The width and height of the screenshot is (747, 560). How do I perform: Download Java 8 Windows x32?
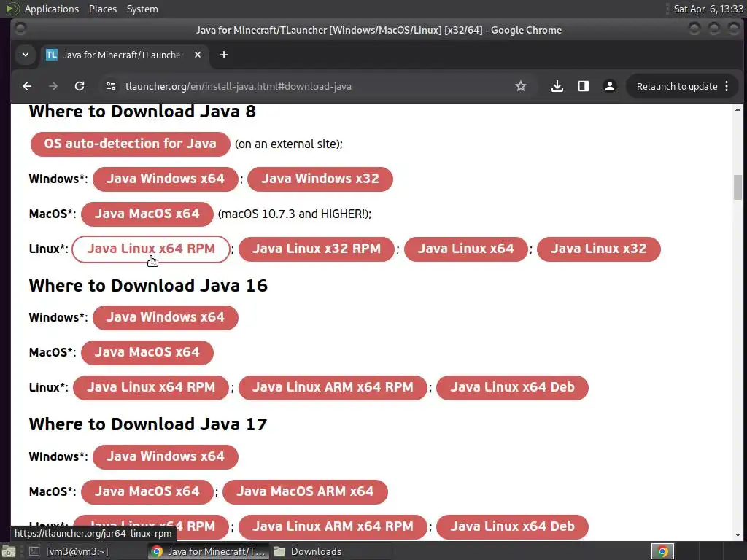pos(320,179)
